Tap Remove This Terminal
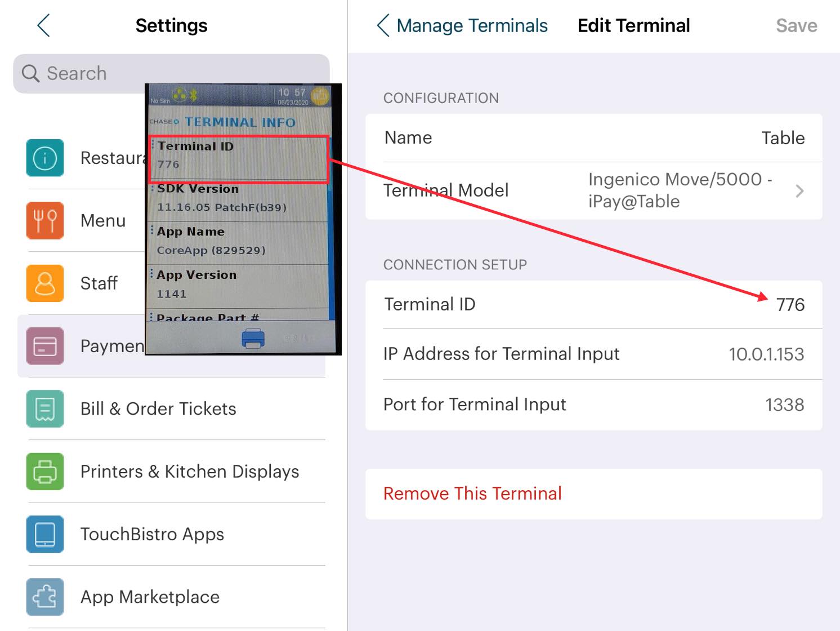The image size is (840, 631). 472,494
